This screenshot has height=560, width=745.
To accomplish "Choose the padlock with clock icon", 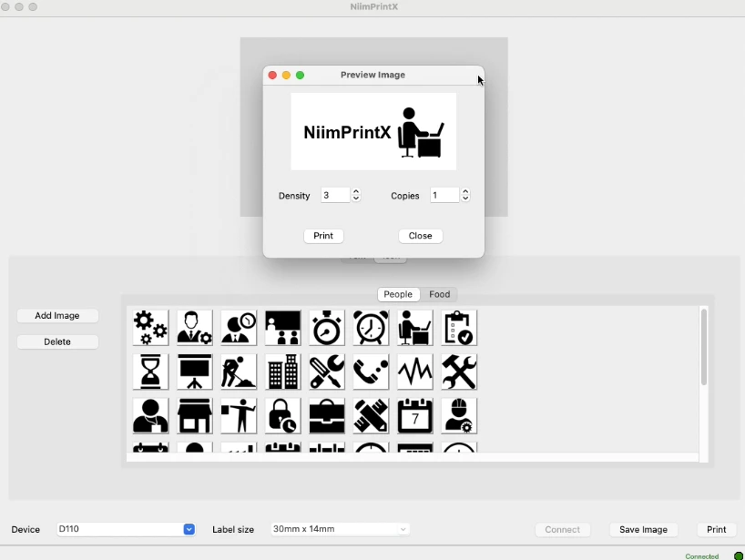I will (x=282, y=416).
